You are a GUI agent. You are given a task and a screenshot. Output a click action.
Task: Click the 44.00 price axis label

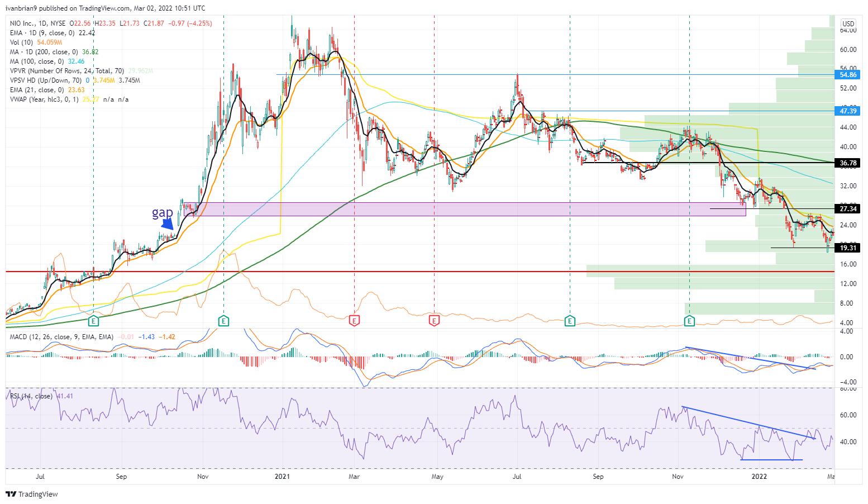pyautogui.click(x=848, y=127)
